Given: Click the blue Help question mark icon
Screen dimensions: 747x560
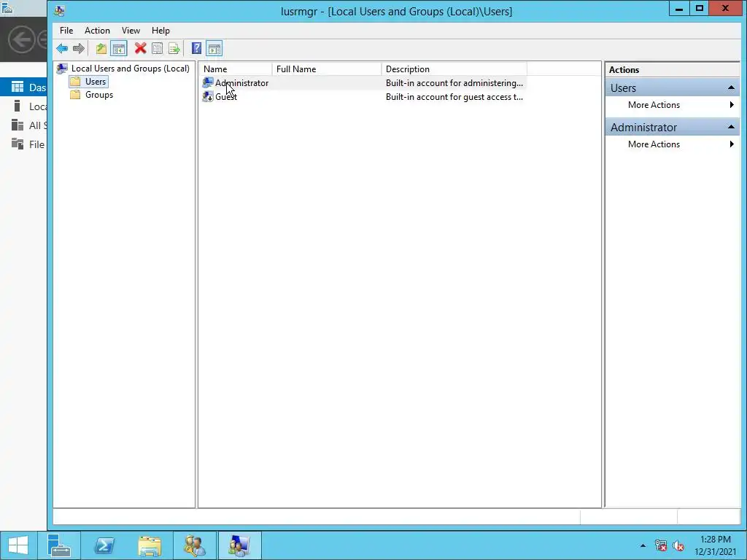Looking at the screenshot, I should pyautogui.click(x=196, y=49).
